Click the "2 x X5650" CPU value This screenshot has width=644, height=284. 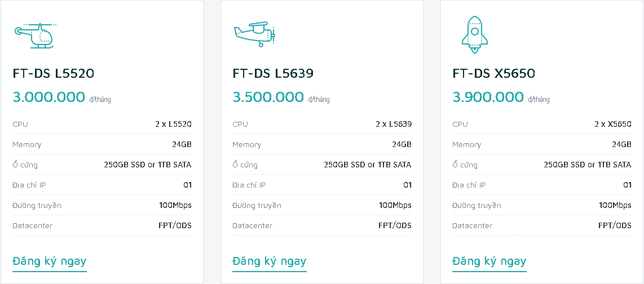613,124
